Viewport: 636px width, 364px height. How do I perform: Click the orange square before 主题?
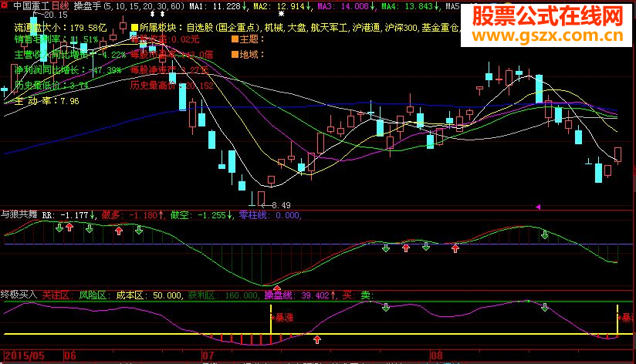tap(235, 39)
